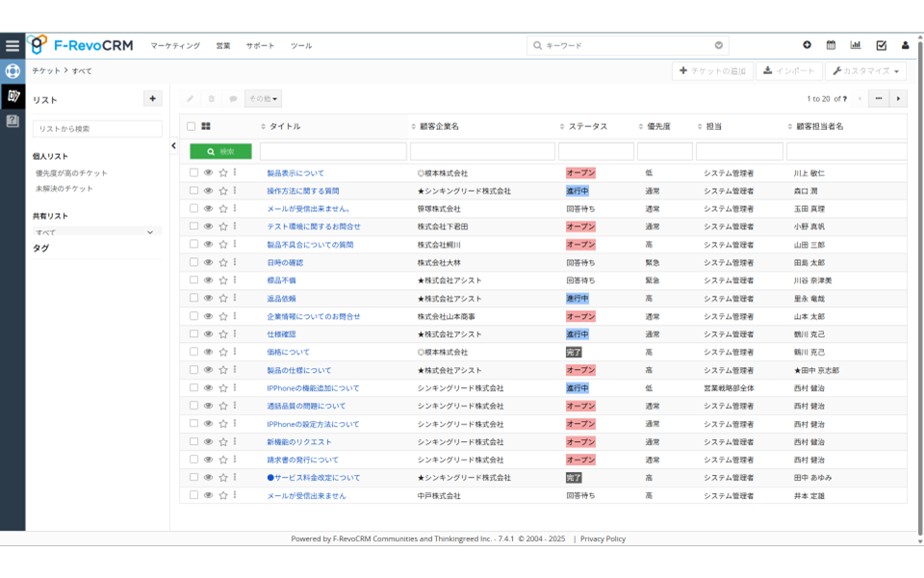This screenshot has width=924, height=578.
Task: Open the Privacy Policy link
Action: pyautogui.click(x=603, y=539)
